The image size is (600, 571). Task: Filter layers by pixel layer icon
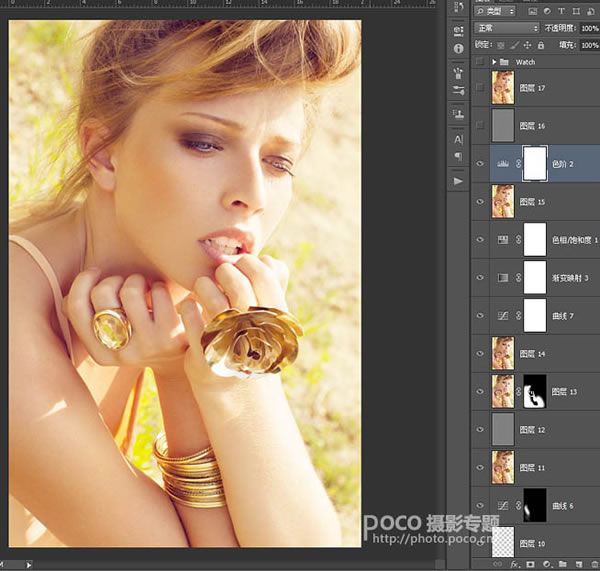click(532, 11)
